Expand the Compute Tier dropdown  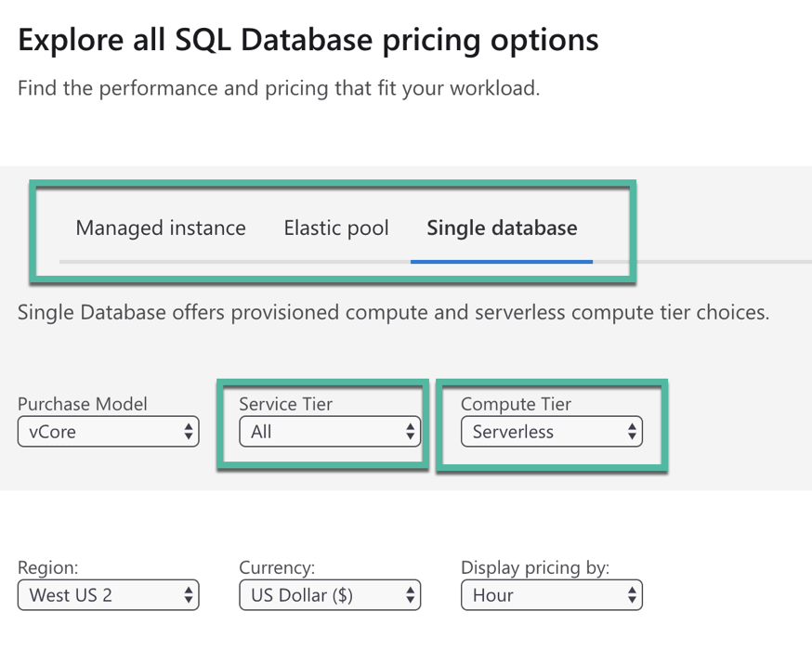[550, 432]
